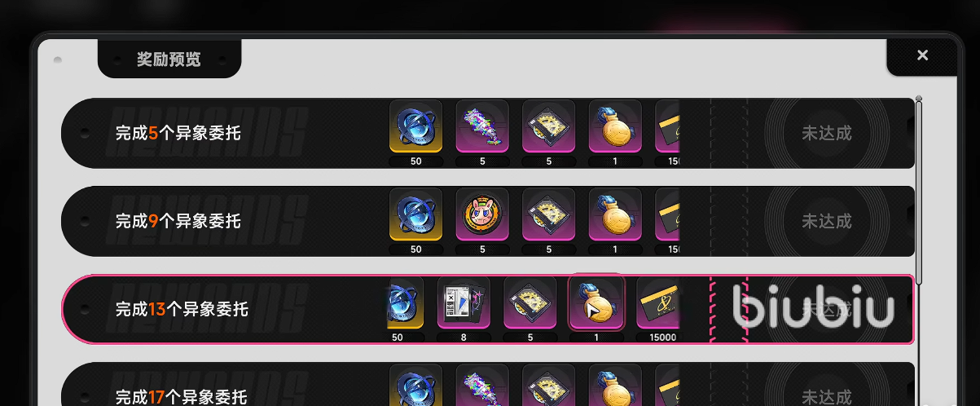This screenshot has height=406, width=980.
Task: Click the gold chip card in 9-commission row
Action: click(549, 214)
